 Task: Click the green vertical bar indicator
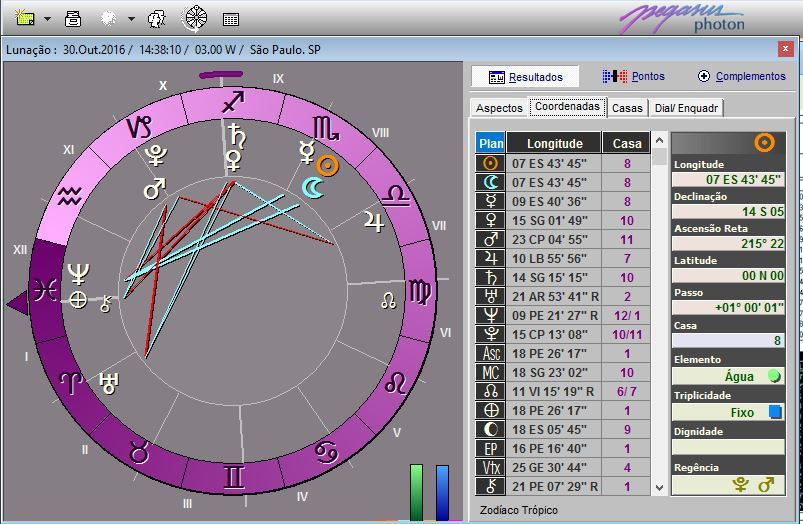tap(416, 492)
